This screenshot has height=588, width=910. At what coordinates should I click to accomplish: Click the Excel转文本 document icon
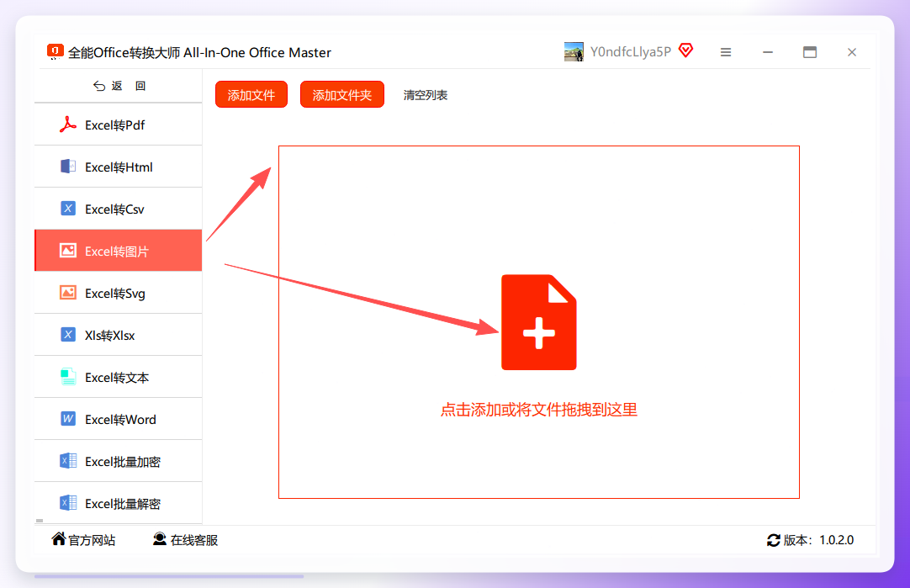68,377
